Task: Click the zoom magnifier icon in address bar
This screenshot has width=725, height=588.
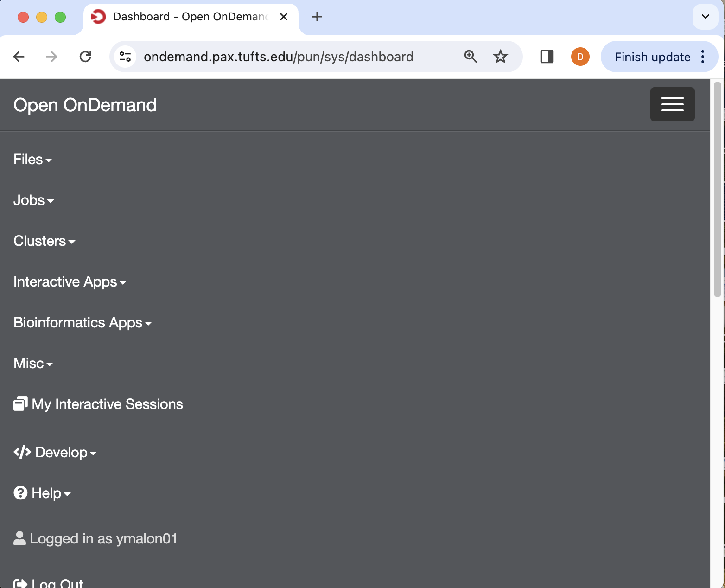Action: pyautogui.click(x=471, y=57)
